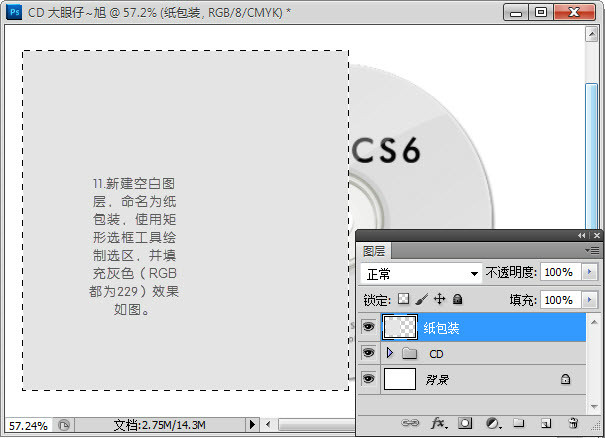The height and width of the screenshot is (438, 605).
Task: Hide the CD group layer
Action: (x=368, y=353)
